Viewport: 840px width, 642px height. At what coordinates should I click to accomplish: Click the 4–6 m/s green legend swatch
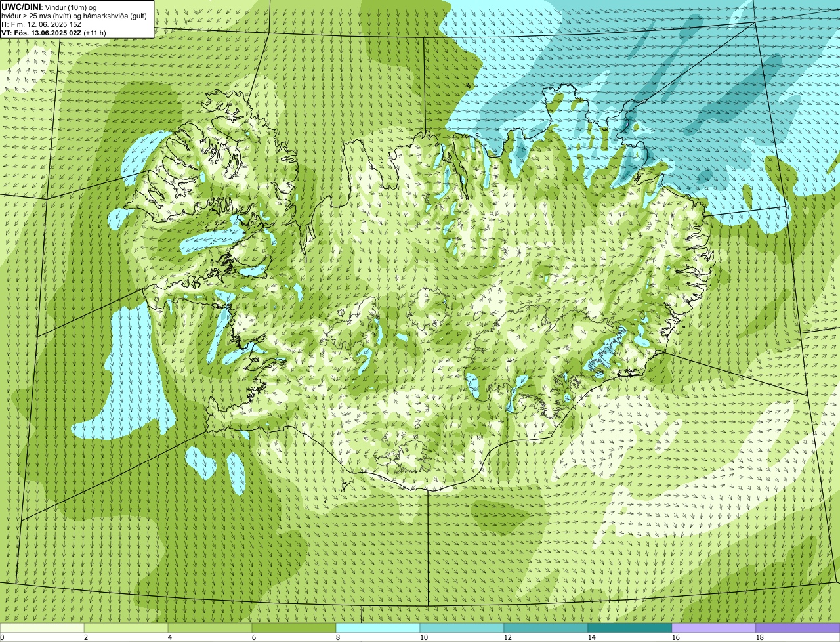[210, 628]
